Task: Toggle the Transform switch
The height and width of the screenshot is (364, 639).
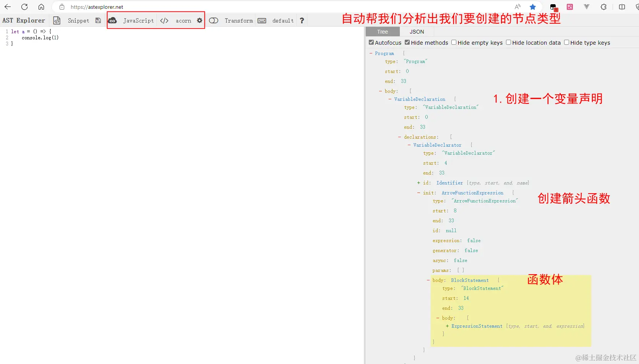Action: click(x=214, y=21)
